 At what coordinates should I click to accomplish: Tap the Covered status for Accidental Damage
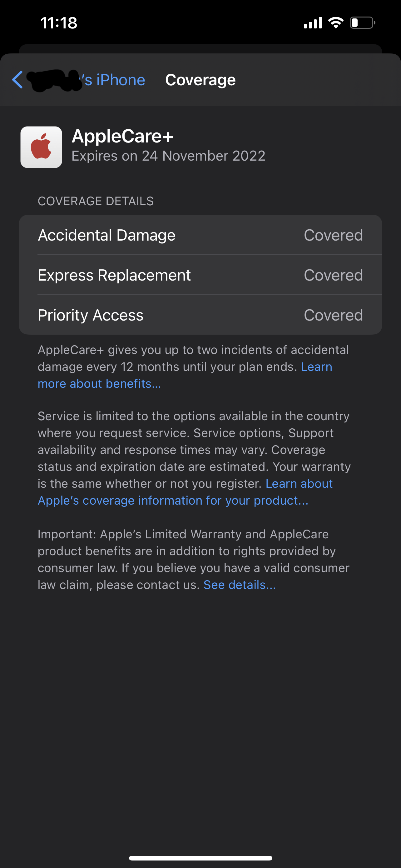pos(333,235)
